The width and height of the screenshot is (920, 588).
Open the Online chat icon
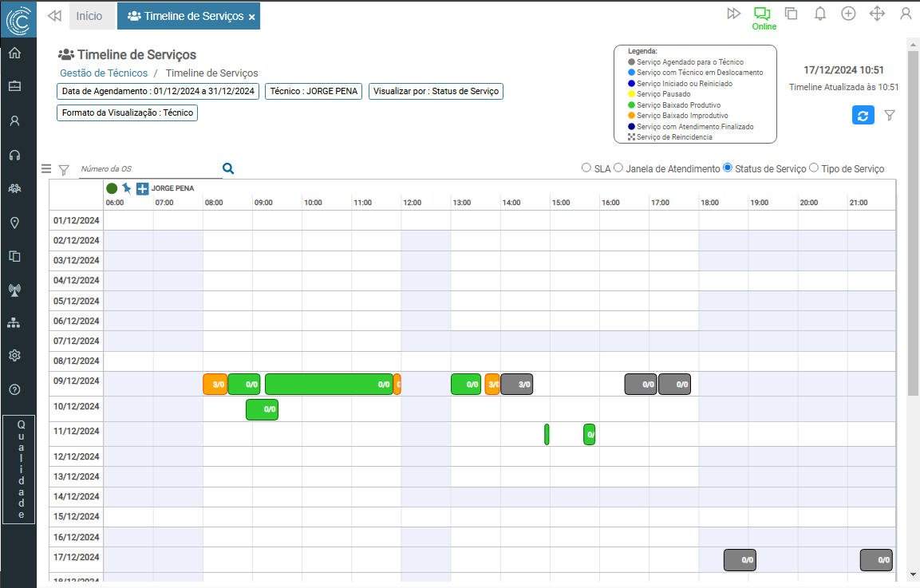[x=763, y=14]
